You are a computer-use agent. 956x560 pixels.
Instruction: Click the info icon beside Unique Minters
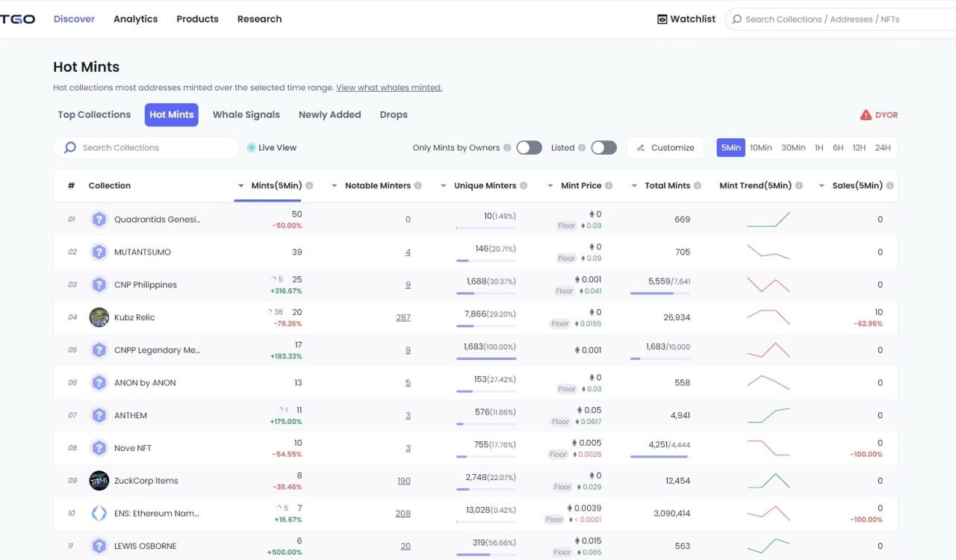(524, 186)
